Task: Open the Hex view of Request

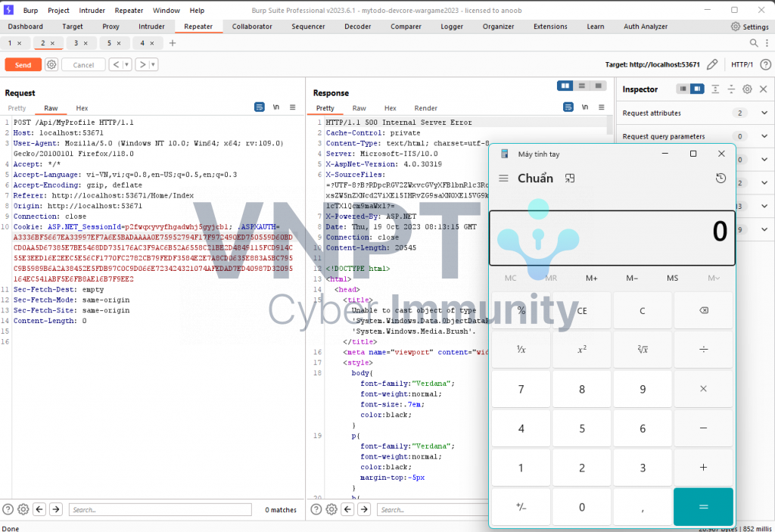Action: (82, 108)
